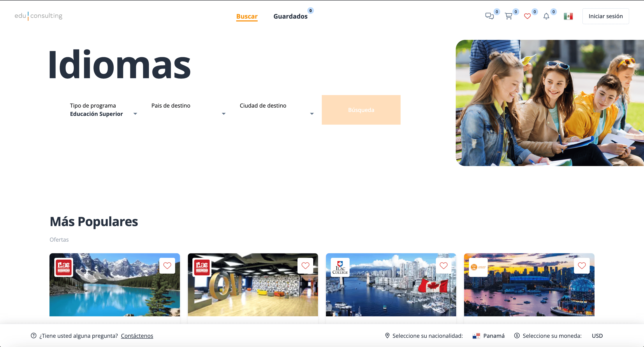644x347 pixels.
Task: Favorite the ILAC College harbor card
Action: (x=443, y=266)
